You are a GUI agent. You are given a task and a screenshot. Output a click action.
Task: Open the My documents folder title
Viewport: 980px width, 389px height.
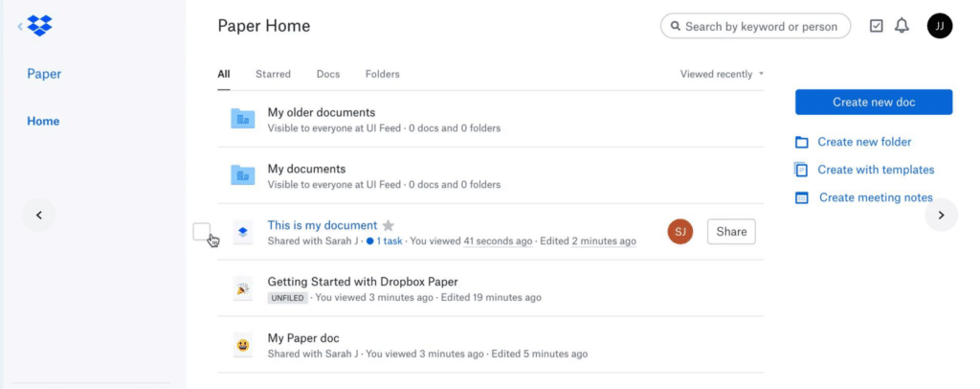pos(306,169)
